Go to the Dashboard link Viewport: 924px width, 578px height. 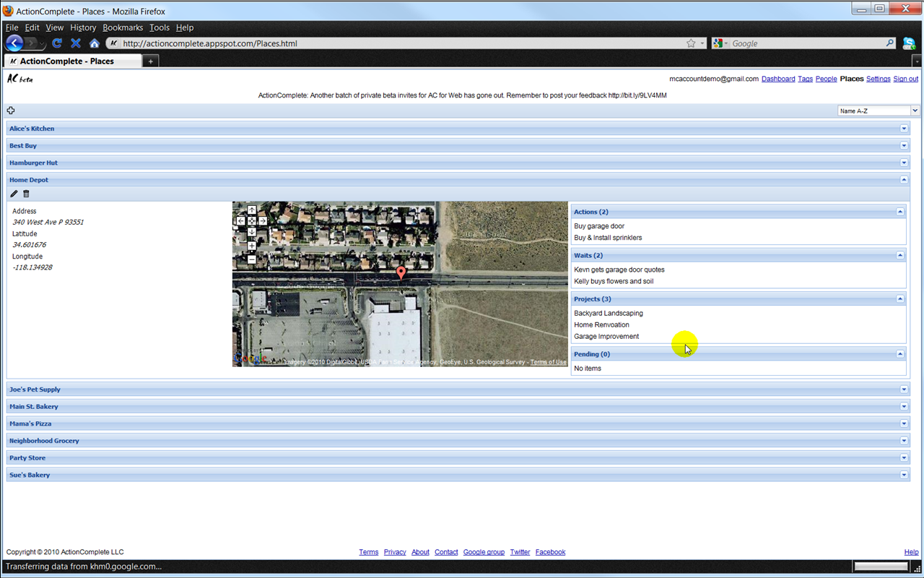777,79
